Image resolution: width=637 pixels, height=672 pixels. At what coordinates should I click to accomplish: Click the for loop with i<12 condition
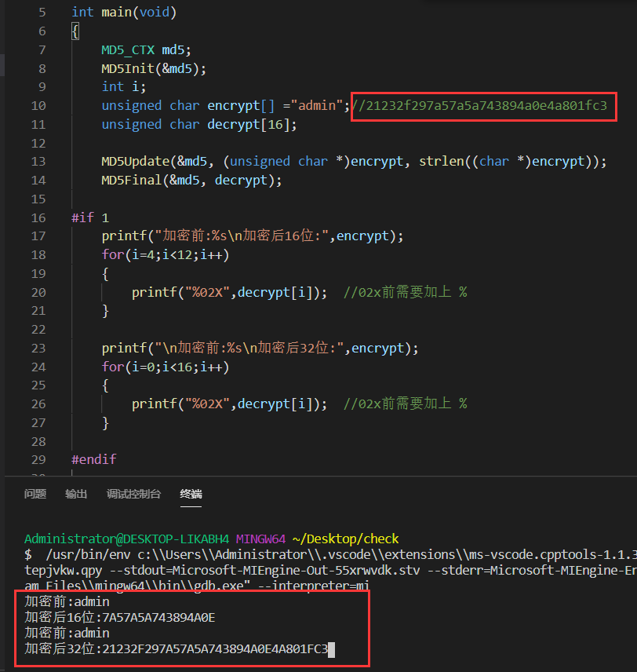click(165, 254)
